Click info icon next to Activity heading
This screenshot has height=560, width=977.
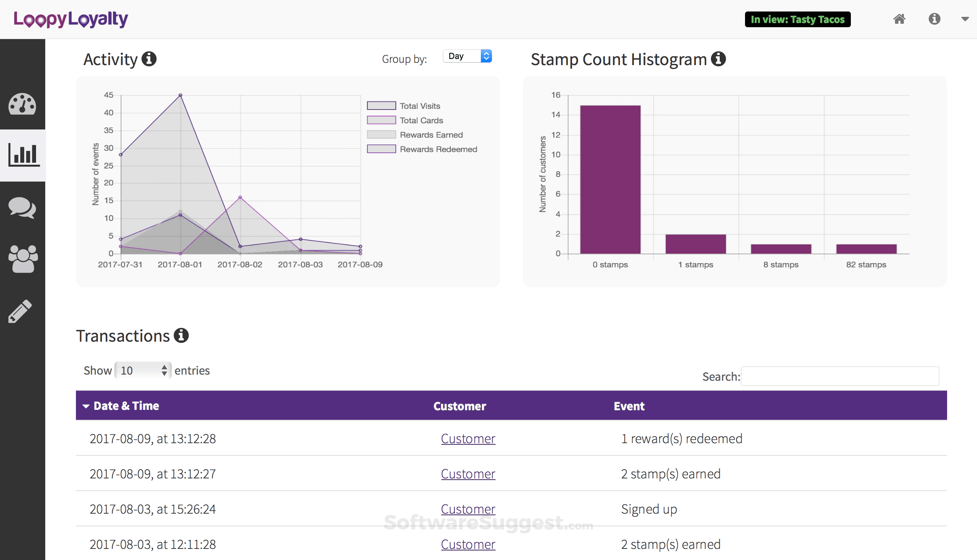coord(149,59)
